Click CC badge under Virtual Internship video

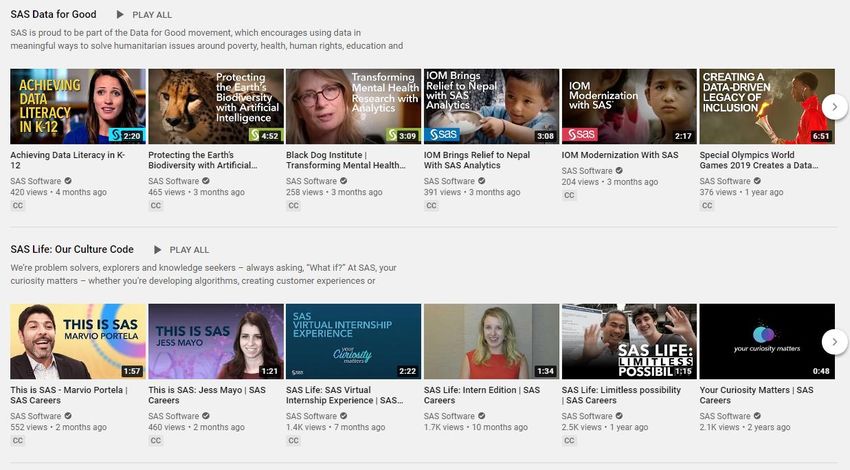point(293,441)
